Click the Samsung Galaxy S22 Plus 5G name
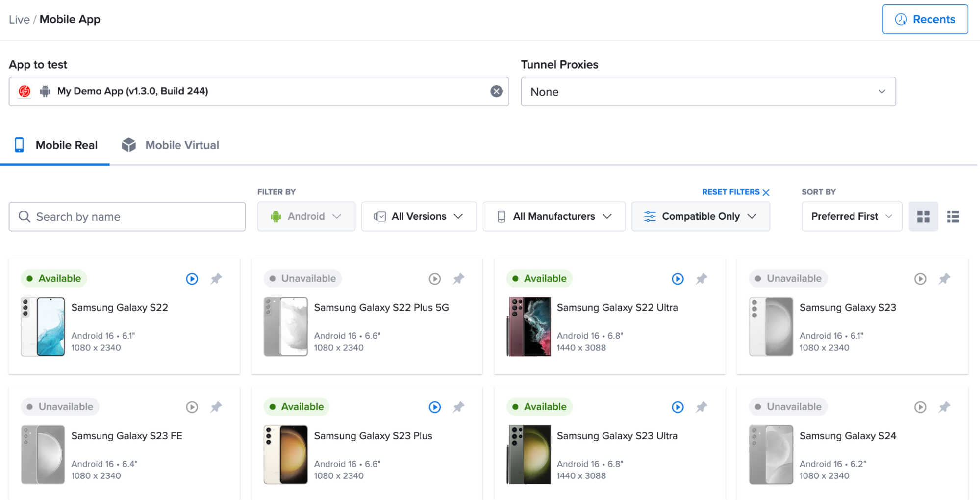 (381, 308)
